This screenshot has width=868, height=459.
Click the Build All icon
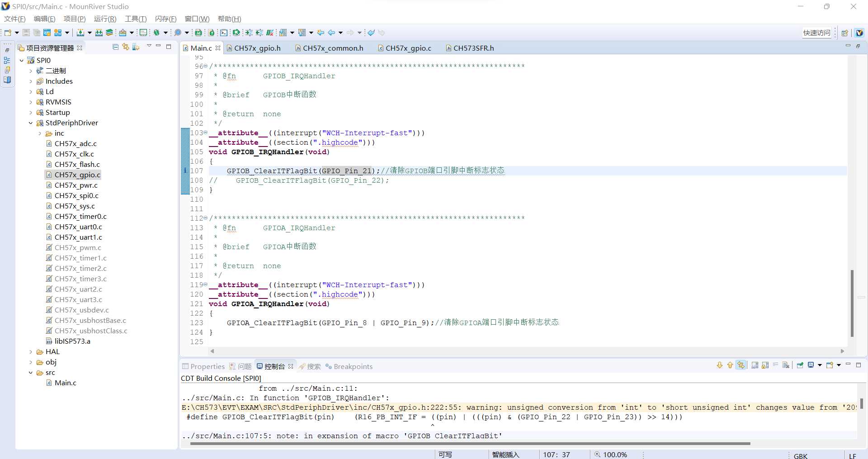[99, 33]
